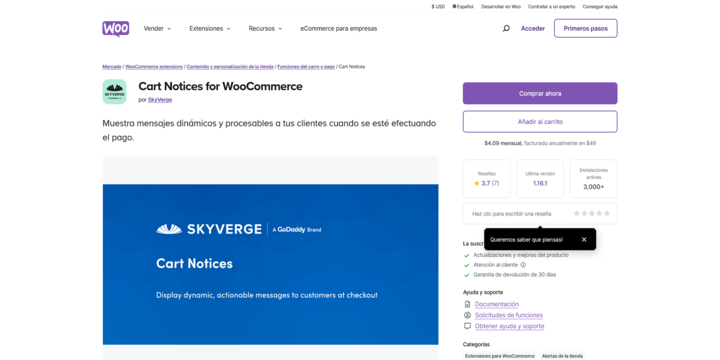This screenshot has width=720, height=360.
Task: Open the Español language selector
Action: click(x=463, y=7)
